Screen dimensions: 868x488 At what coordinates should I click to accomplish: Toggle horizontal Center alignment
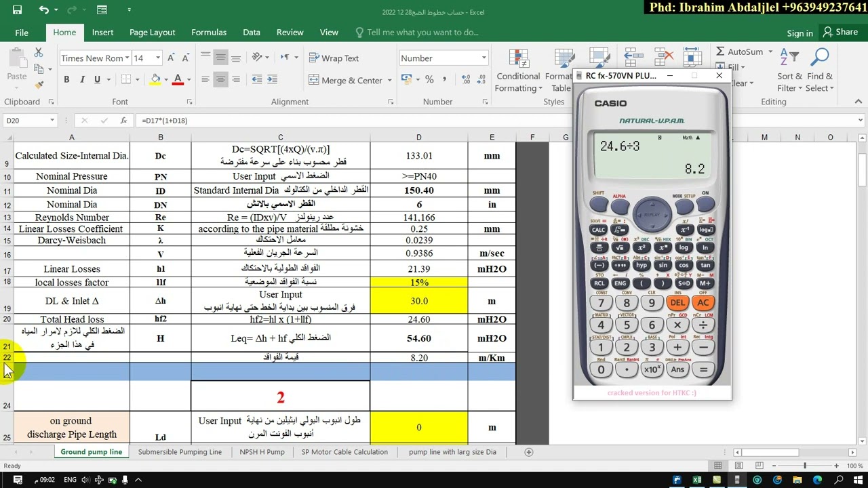pos(220,80)
